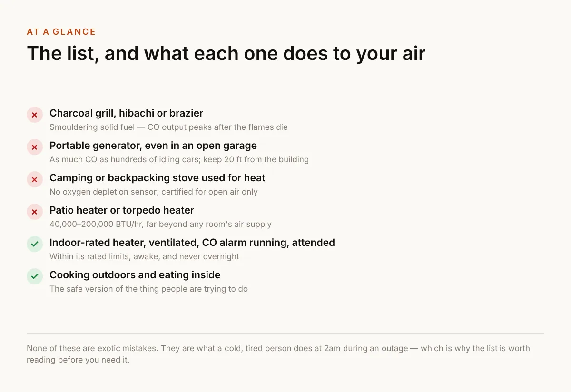Click the 'AT A GLANCE' orange label
Screen dimensions: 571x392
(x=61, y=32)
